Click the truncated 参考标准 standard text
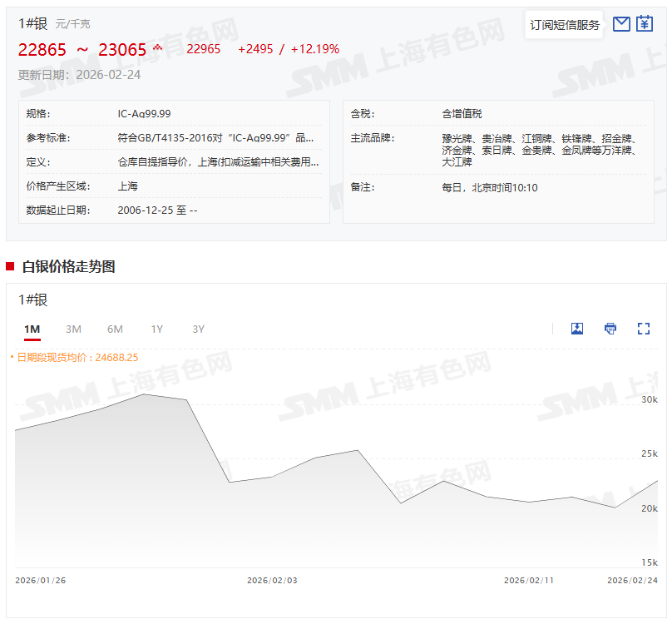The width and height of the screenshot is (672, 624). point(218,138)
